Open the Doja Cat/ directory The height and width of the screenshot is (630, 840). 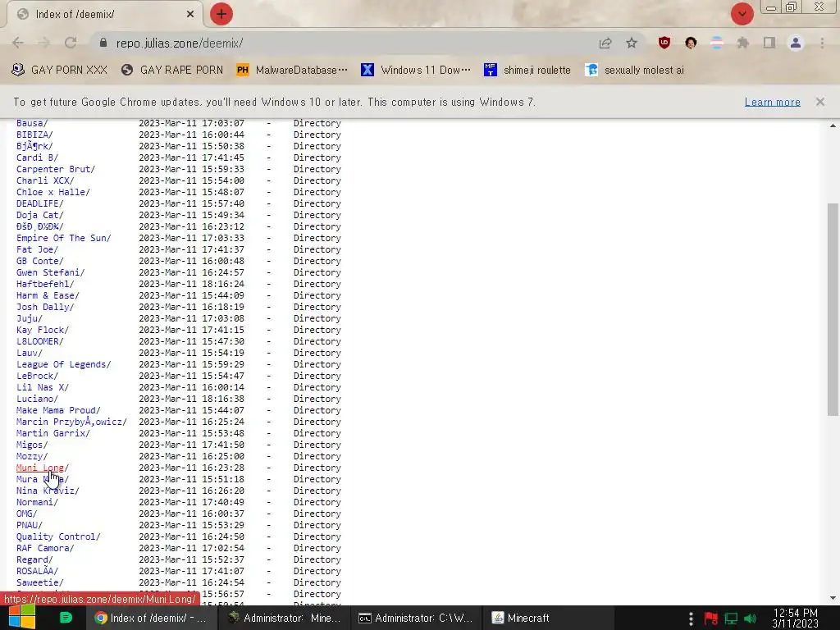point(39,215)
